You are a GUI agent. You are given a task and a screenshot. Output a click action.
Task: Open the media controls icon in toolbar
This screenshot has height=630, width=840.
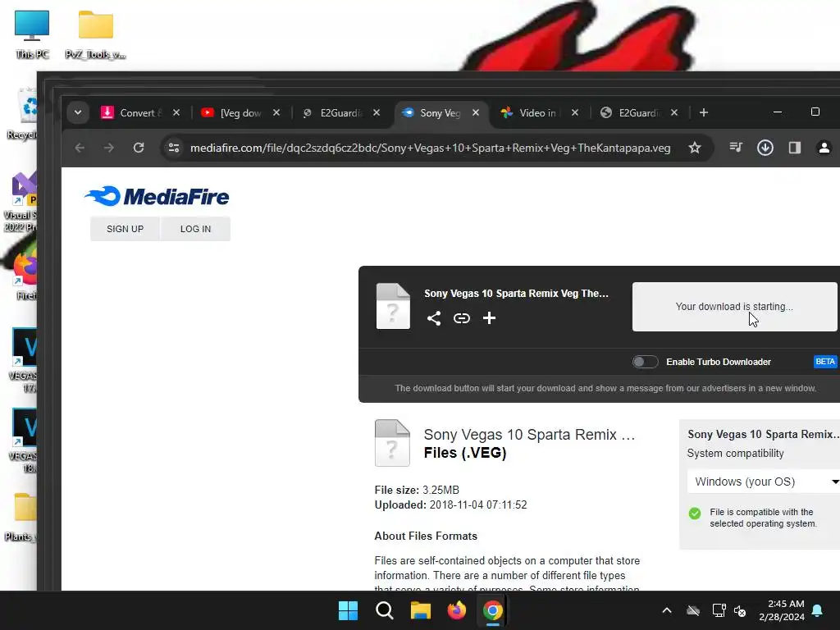[x=736, y=148]
